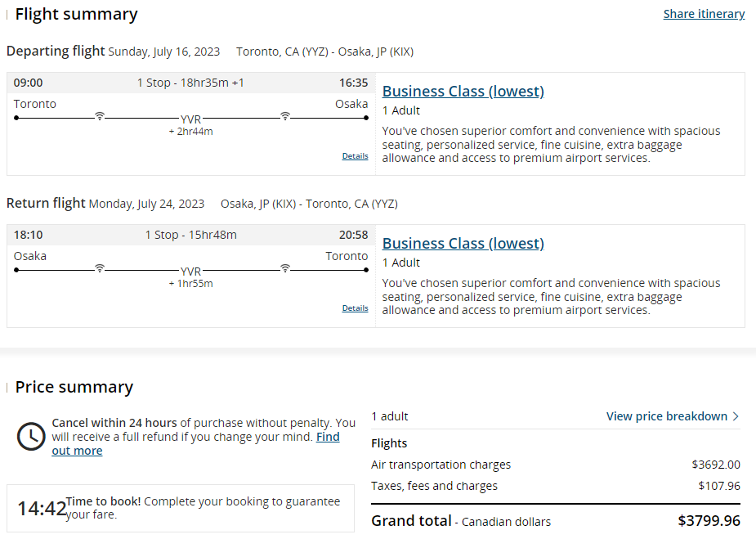Click the YVR stop on departing flight
This screenshot has width=756, height=539.
point(190,119)
